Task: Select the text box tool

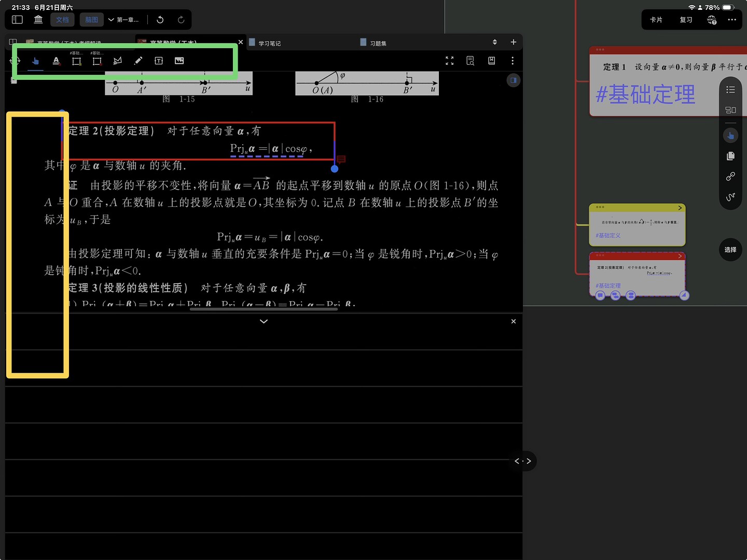Action: tap(159, 61)
